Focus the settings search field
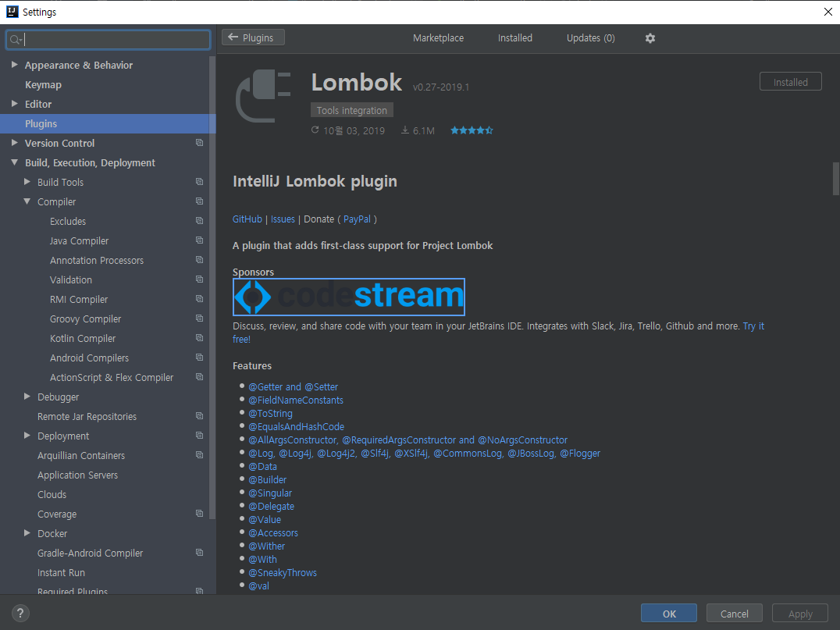The height and width of the screenshot is (630, 840). (x=108, y=40)
